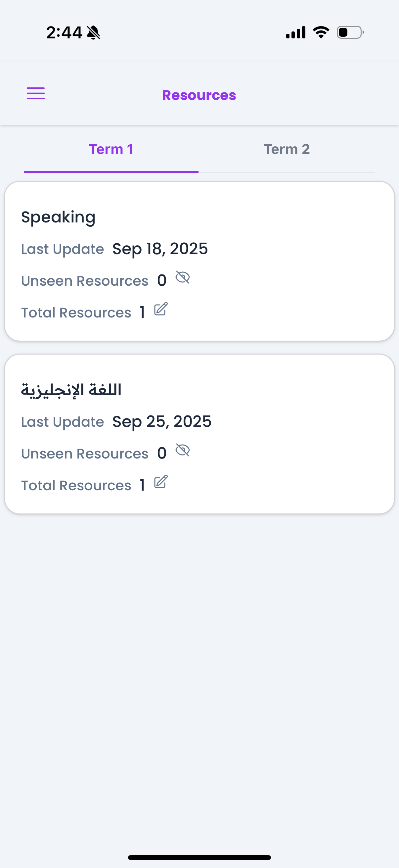This screenshot has width=399, height=868.
Task: Tap the Resources page heading
Action: point(199,95)
